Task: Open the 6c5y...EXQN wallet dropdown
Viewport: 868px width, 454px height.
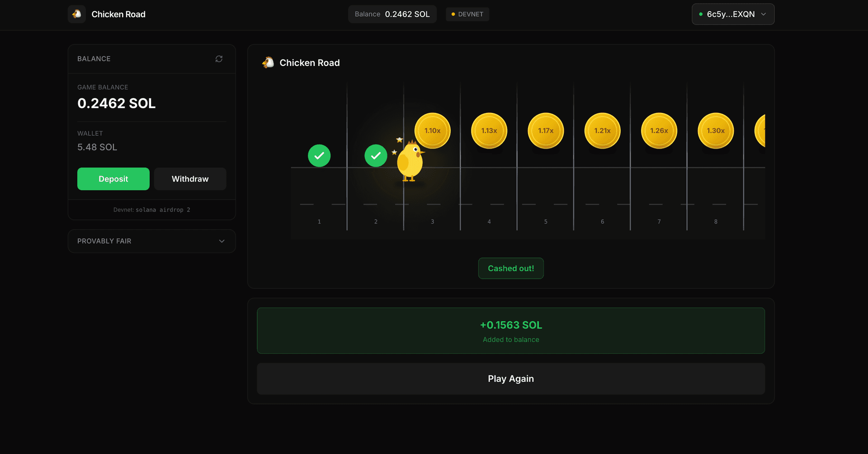Action: [732, 14]
